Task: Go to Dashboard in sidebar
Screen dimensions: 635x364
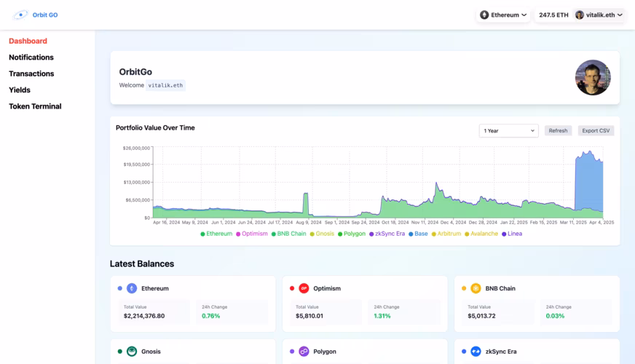Action: [28, 41]
